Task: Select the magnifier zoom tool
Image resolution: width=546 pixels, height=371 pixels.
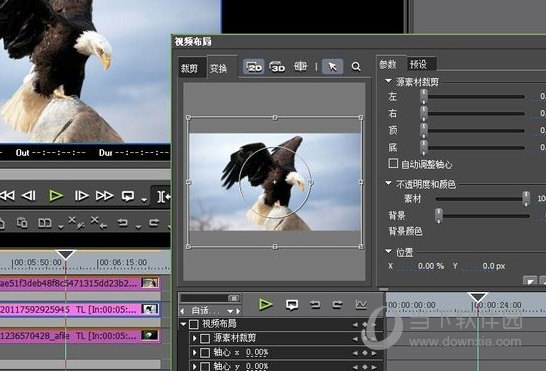Action: 356,67
